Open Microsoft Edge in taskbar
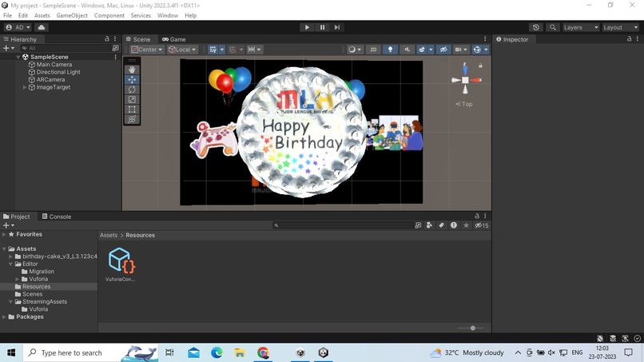 point(217,352)
